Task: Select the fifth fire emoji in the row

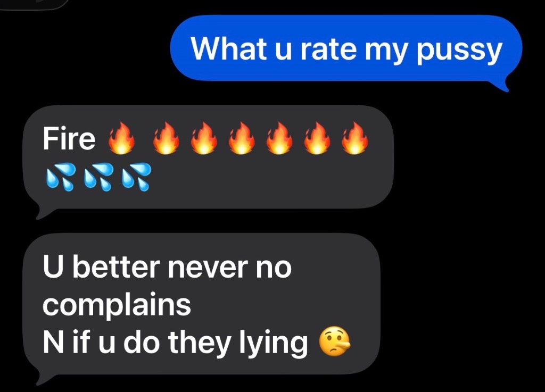Action: [279, 138]
